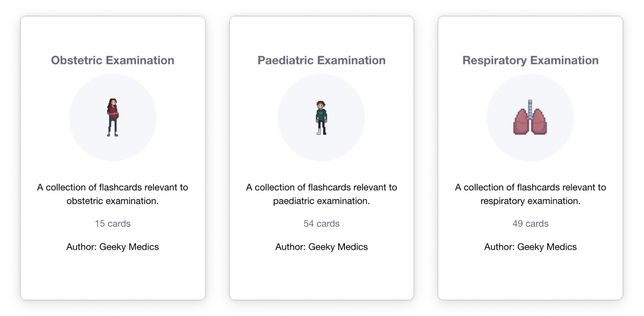Click Author: Geeky Medics on Obstetric card
The image size is (644, 316).
(x=113, y=247)
